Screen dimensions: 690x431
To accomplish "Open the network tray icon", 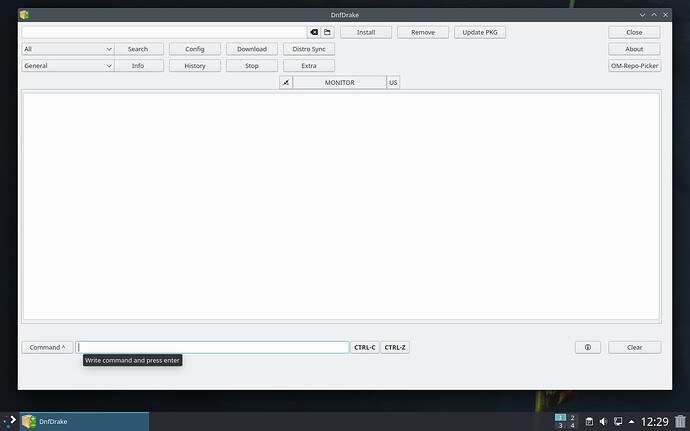I will coord(618,421).
